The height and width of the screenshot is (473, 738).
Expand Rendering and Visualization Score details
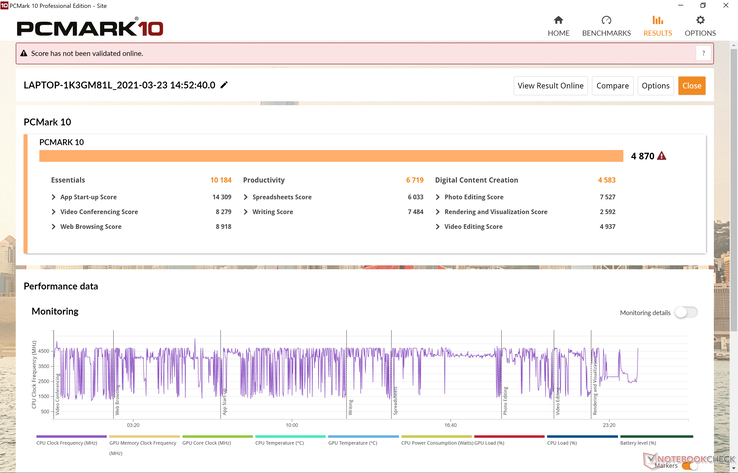coord(438,212)
